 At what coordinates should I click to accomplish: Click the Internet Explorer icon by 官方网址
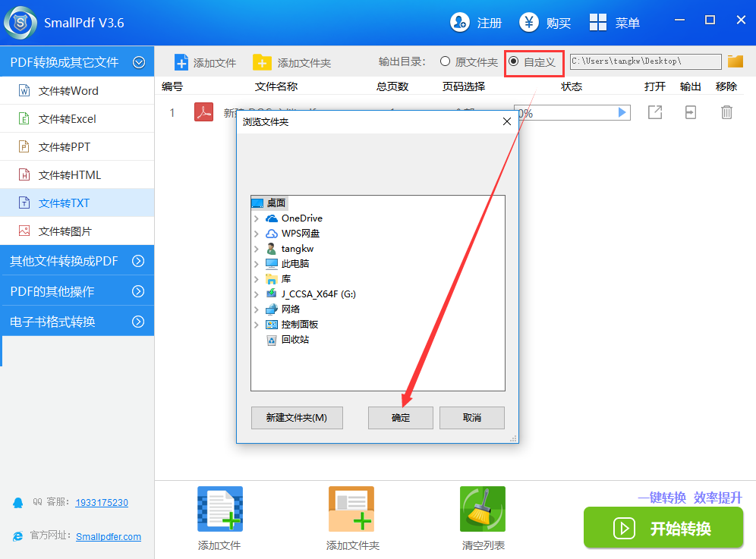[x=18, y=536]
